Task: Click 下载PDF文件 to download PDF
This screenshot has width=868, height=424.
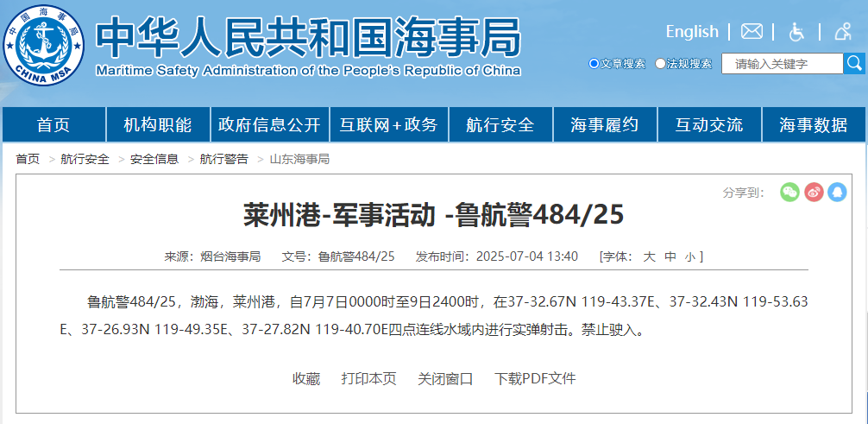Action: [x=535, y=379]
